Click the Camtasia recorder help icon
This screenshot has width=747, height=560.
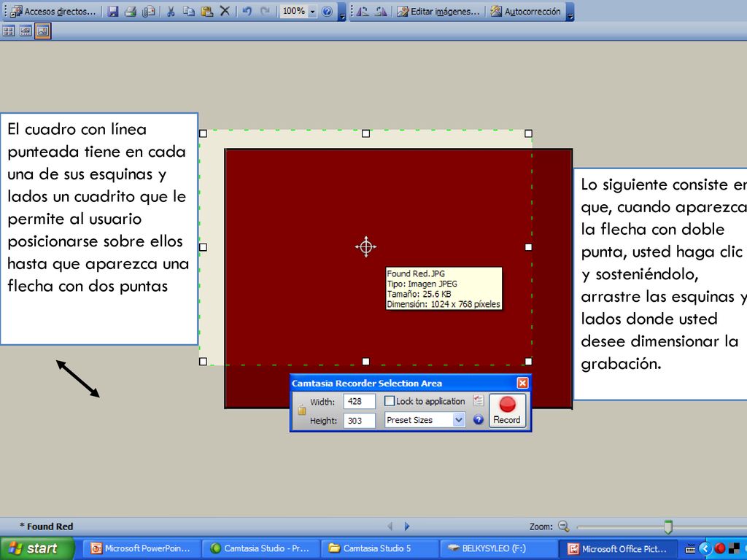coord(479,419)
